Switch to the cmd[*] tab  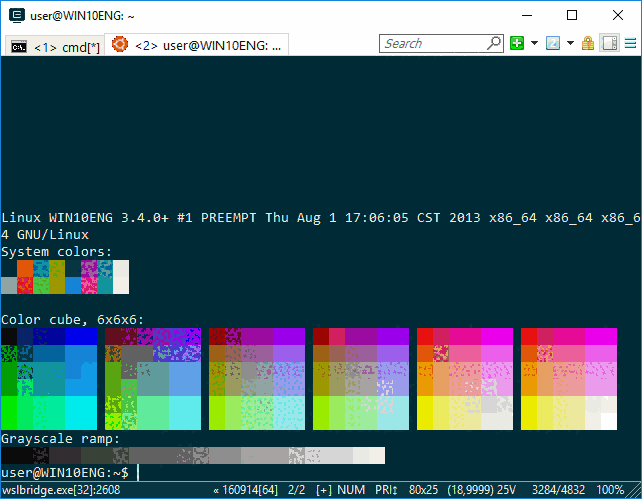(55, 47)
